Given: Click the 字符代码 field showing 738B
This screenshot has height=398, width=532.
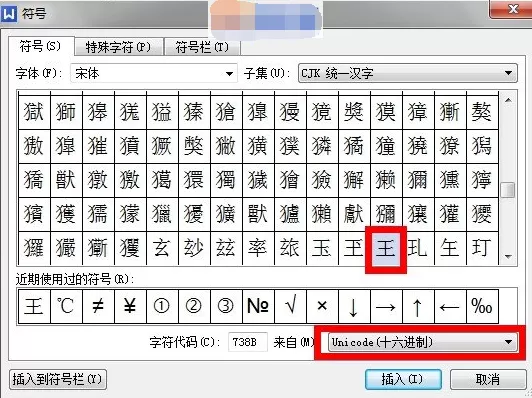Looking at the screenshot, I should (247, 342).
